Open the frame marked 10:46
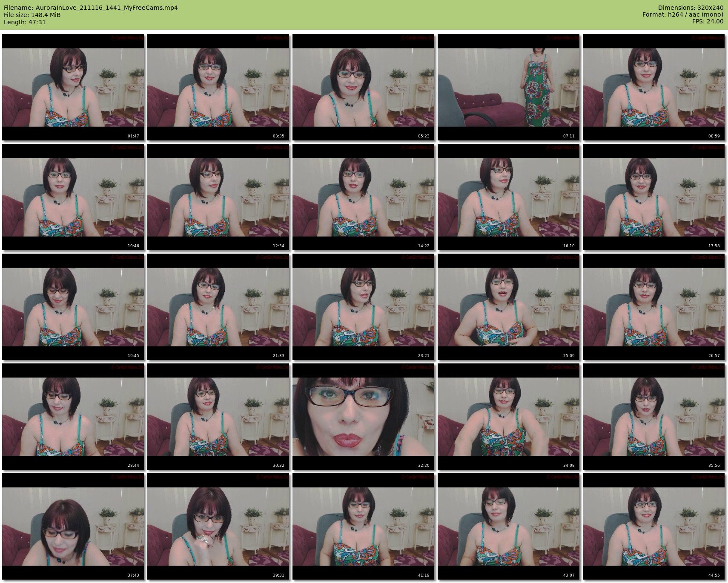The height and width of the screenshot is (583, 728). pos(73,197)
